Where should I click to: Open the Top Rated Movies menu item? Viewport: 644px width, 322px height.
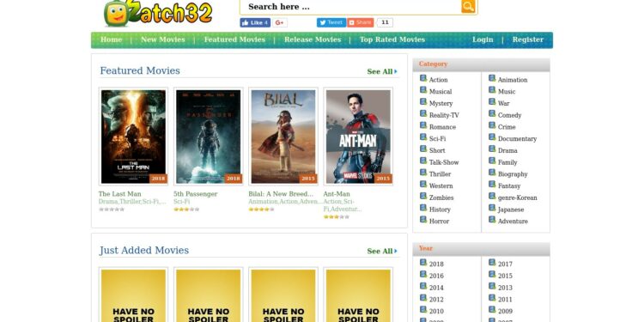(x=392, y=39)
